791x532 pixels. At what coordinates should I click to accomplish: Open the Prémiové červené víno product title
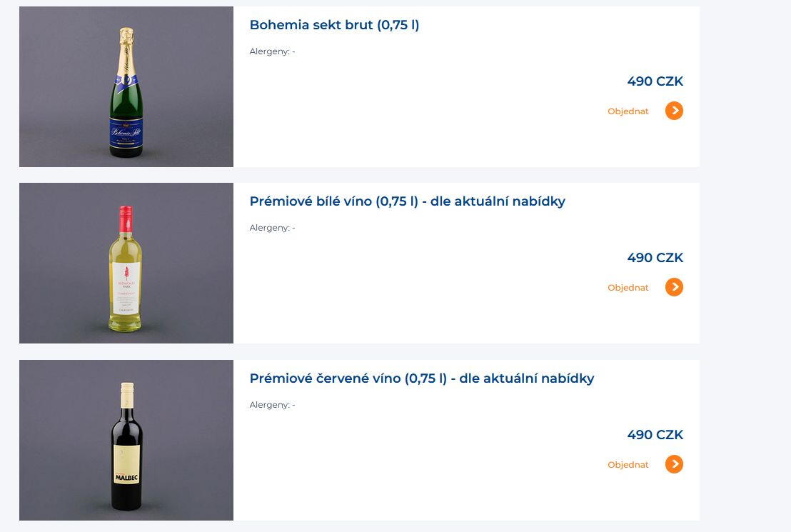422,378
